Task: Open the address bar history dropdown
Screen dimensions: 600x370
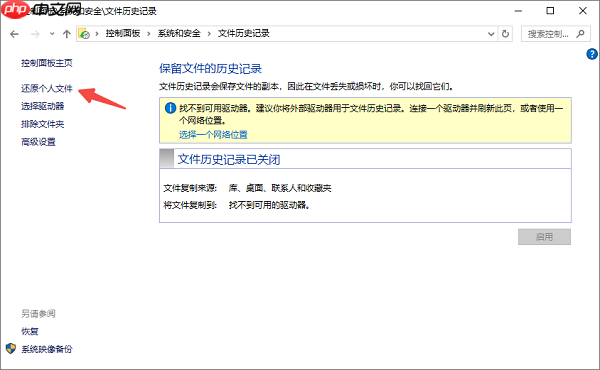Action: 491,34
